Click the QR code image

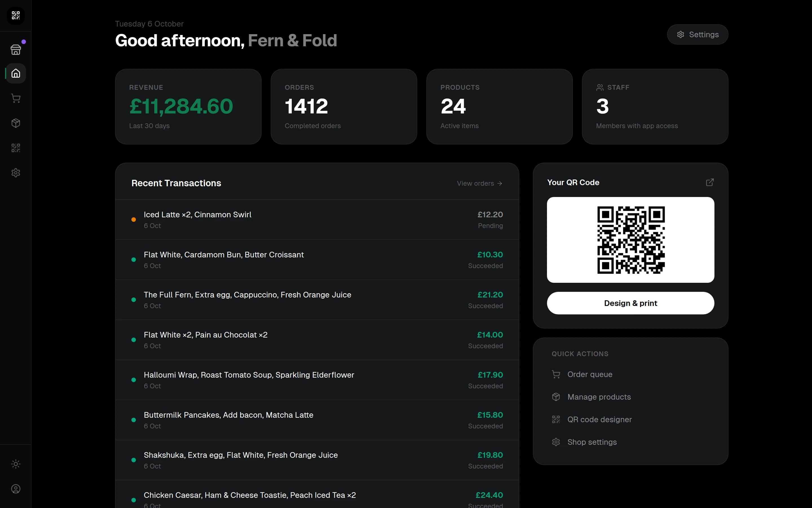pos(631,240)
